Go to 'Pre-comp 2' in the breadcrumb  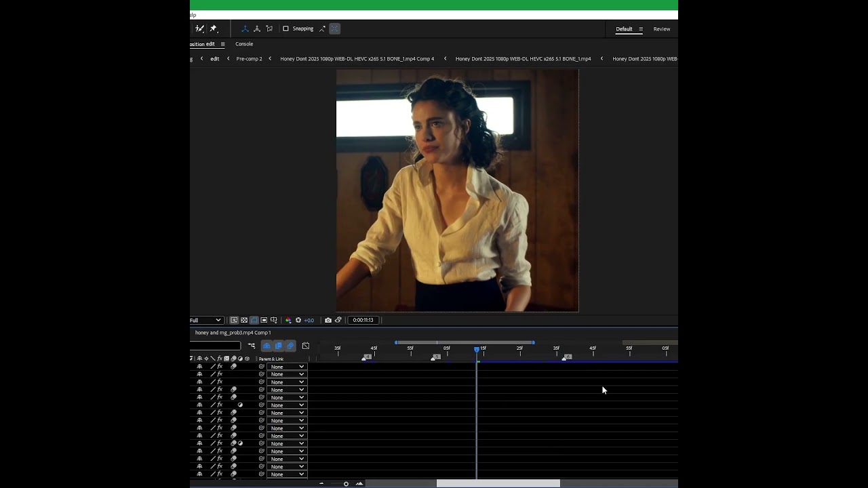[249, 59]
